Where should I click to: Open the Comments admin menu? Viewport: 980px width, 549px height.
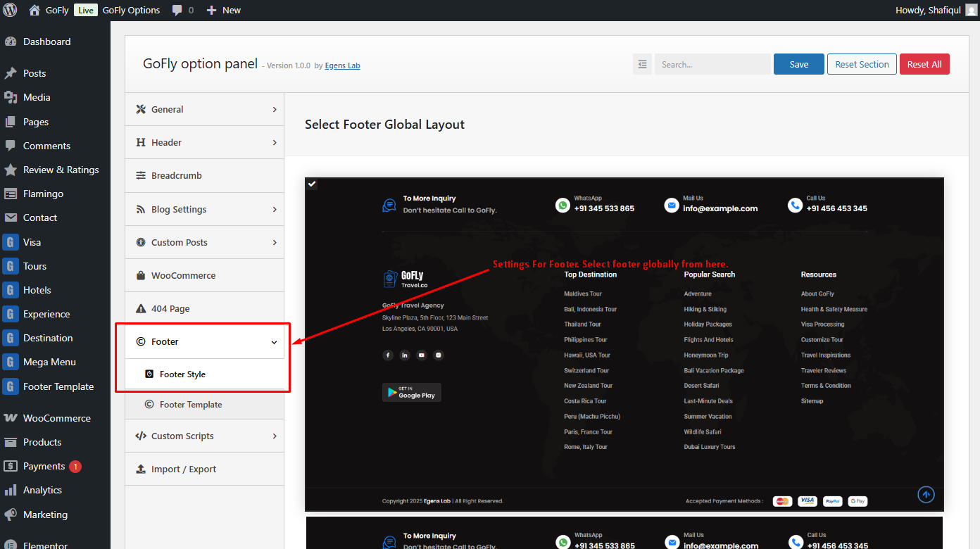tap(55, 146)
